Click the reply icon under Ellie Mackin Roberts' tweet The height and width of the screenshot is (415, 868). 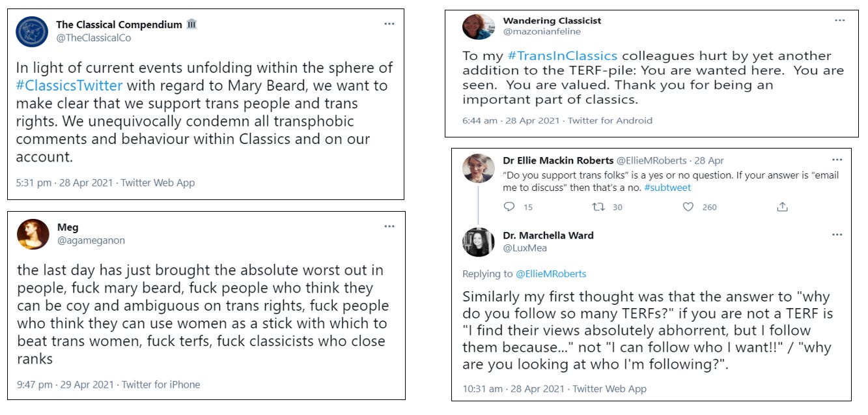(x=509, y=207)
